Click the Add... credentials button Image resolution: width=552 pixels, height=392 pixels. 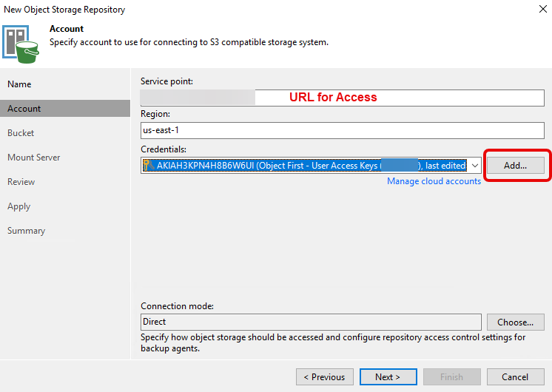pos(515,166)
